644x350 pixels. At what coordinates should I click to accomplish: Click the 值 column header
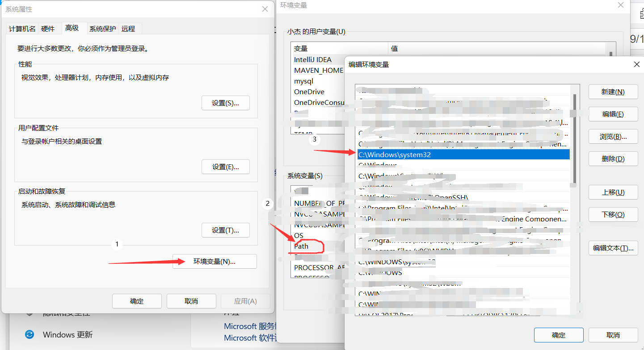coord(497,48)
